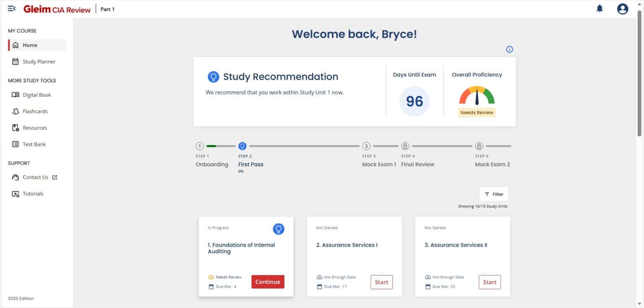The width and height of the screenshot is (644, 308).
Task: Click the '2. Assurance Services I' title
Action: (x=347, y=245)
